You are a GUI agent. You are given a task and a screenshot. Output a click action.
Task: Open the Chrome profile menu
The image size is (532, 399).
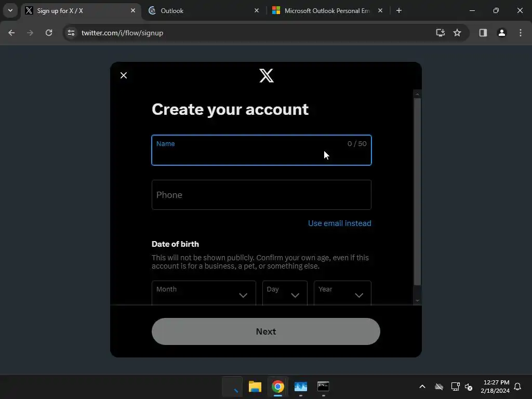(x=502, y=33)
